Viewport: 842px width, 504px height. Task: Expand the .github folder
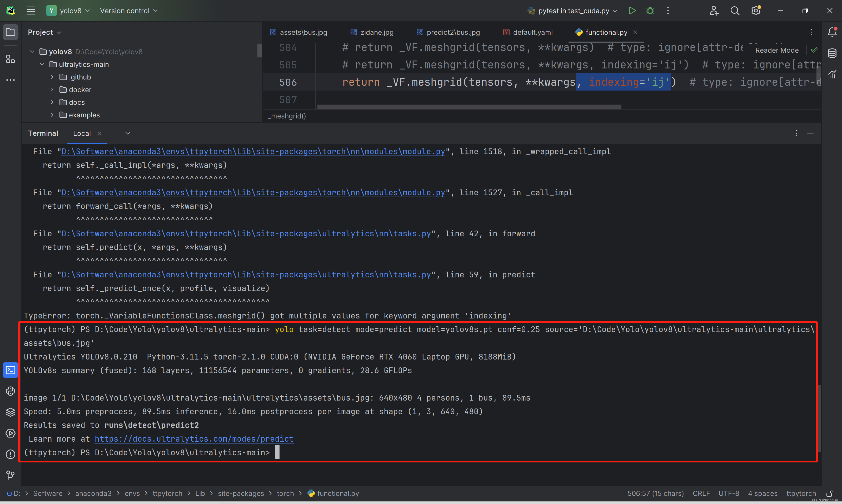52,77
